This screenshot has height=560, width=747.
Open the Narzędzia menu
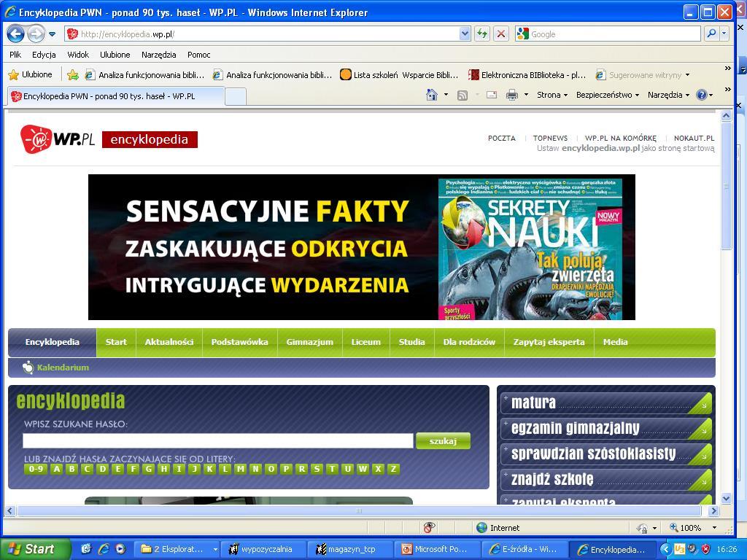click(x=158, y=55)
